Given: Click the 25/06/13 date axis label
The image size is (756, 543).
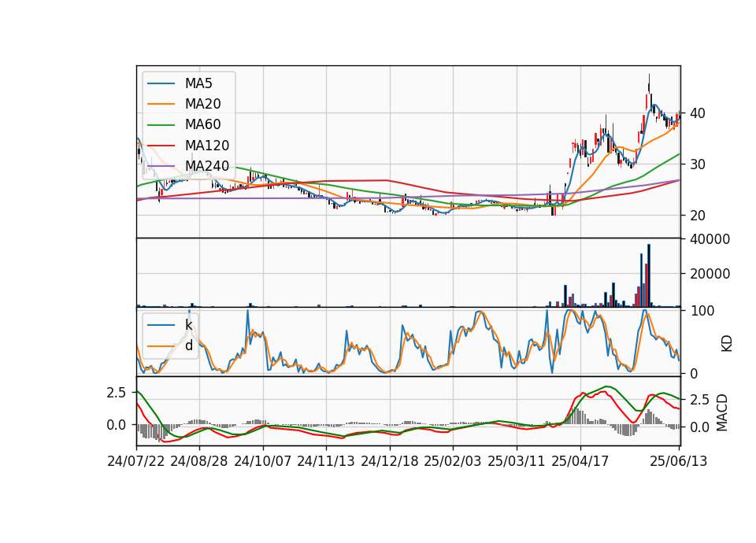Looking at the screenshot, I should 678,461.
